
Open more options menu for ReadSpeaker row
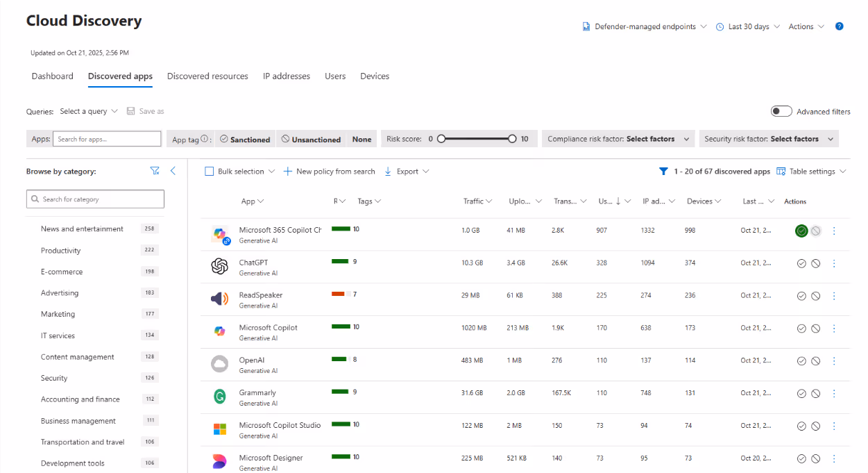pyautogui.click(x=834, y=296)
